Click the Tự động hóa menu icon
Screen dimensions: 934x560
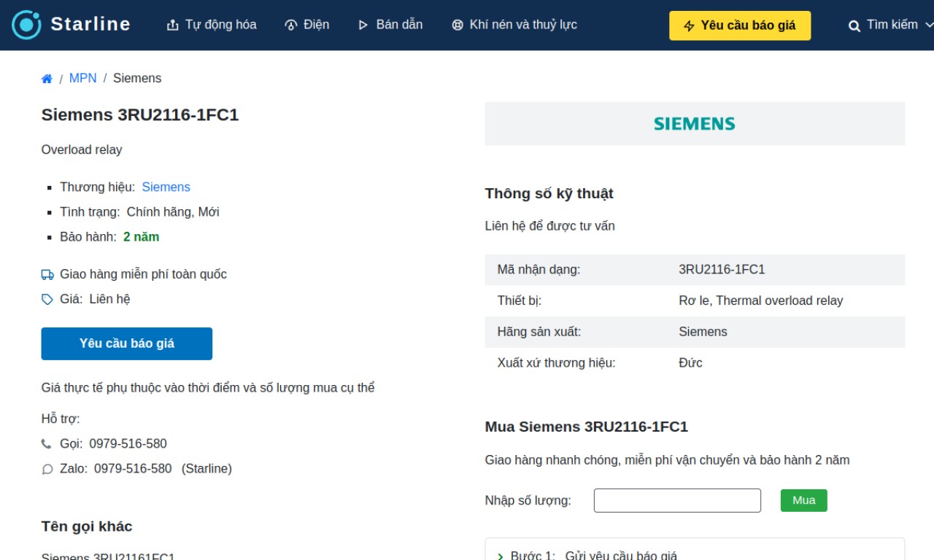[x=173, y=26]
